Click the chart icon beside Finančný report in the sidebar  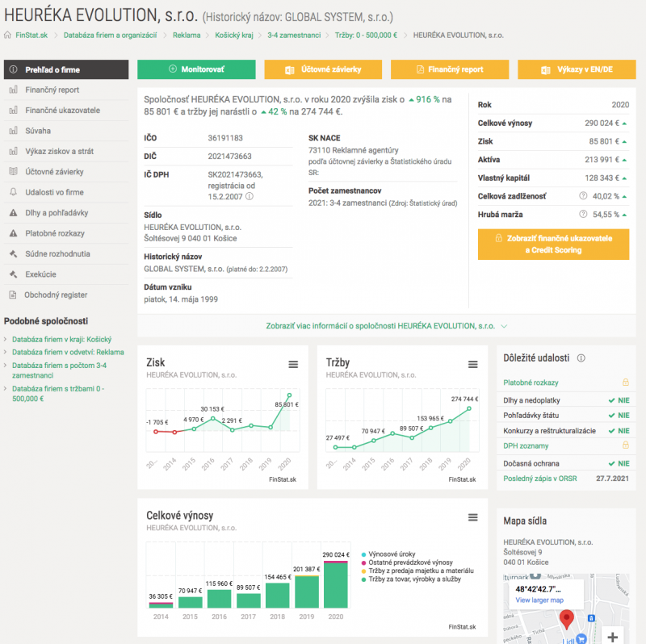click(x=13, y=90)
